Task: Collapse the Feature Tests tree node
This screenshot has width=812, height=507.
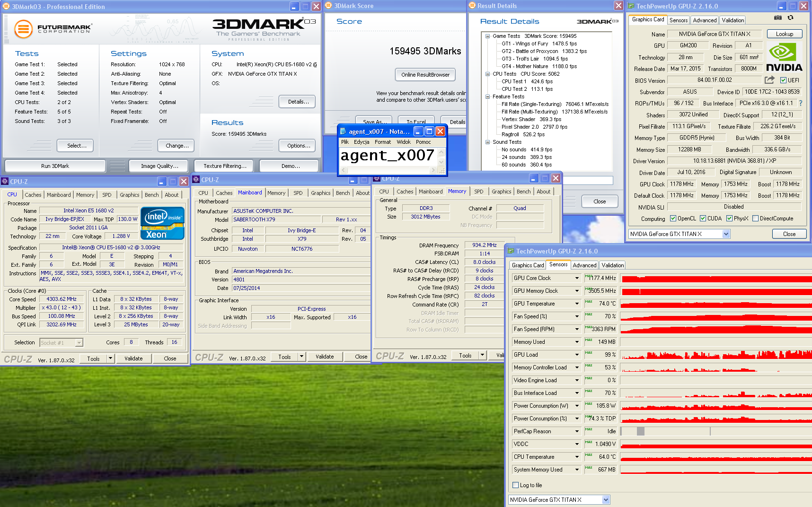Action: click(x=487, y=96)
